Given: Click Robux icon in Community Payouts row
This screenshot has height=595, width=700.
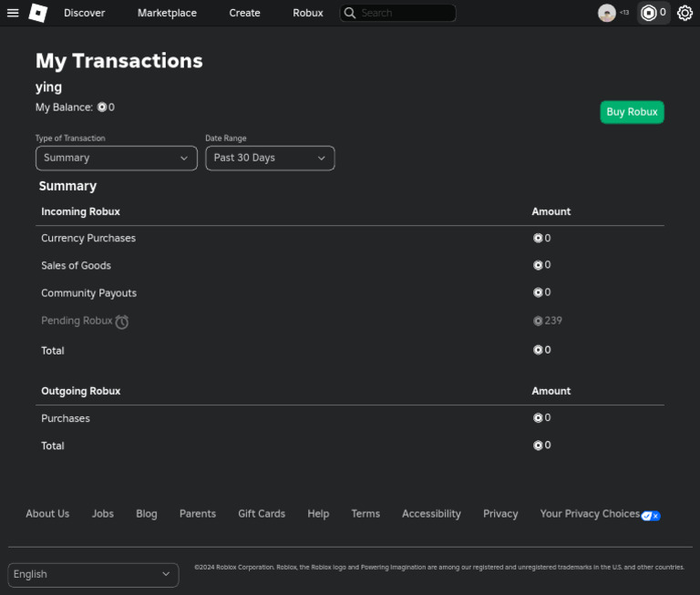Looking at the screenshot, I should (538, 292).
